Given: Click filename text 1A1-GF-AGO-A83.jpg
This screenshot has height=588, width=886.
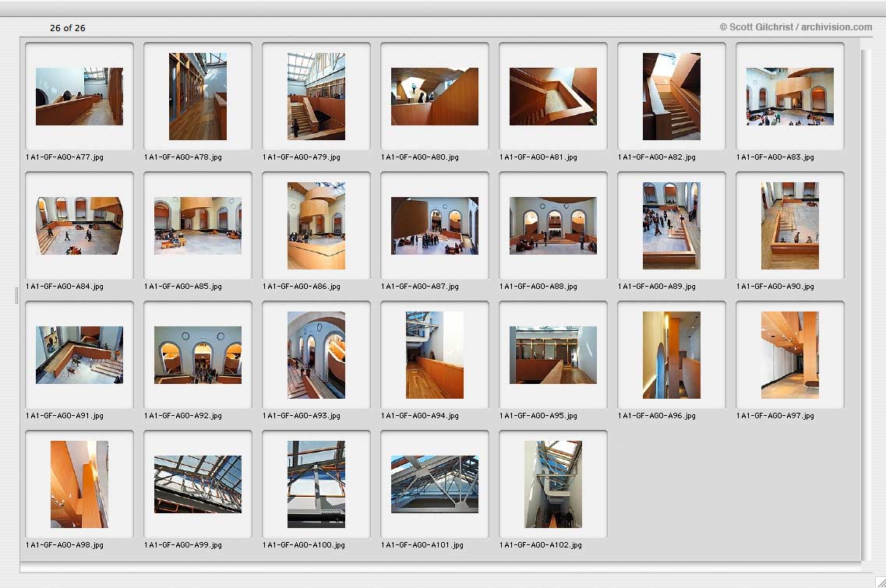Looking at the screenshot, I should pyautogui.click(x=775, y=157).
